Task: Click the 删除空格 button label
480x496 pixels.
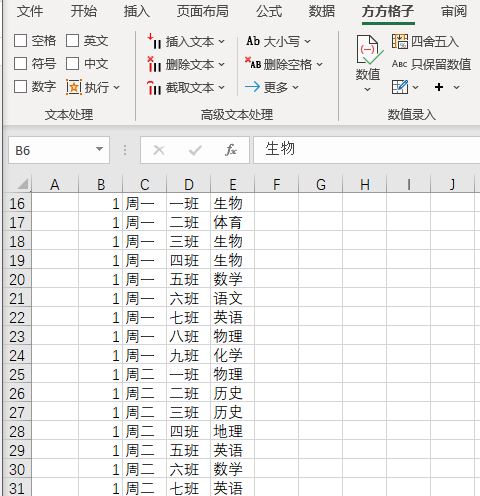Action: [288, 64]
